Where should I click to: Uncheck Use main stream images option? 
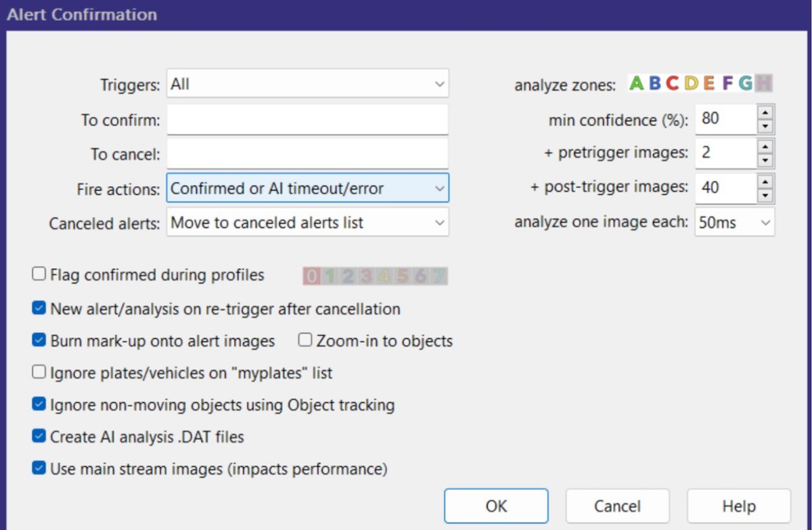39,468
